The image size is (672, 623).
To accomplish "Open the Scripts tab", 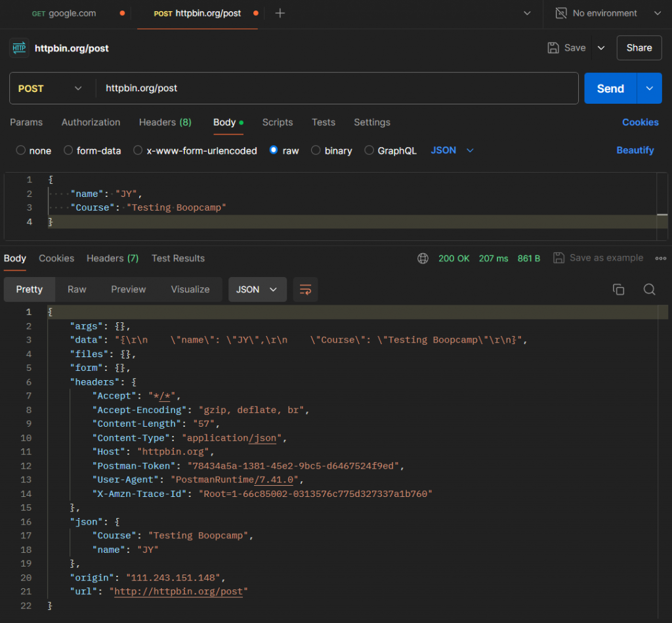I will (x=278, y=123).
